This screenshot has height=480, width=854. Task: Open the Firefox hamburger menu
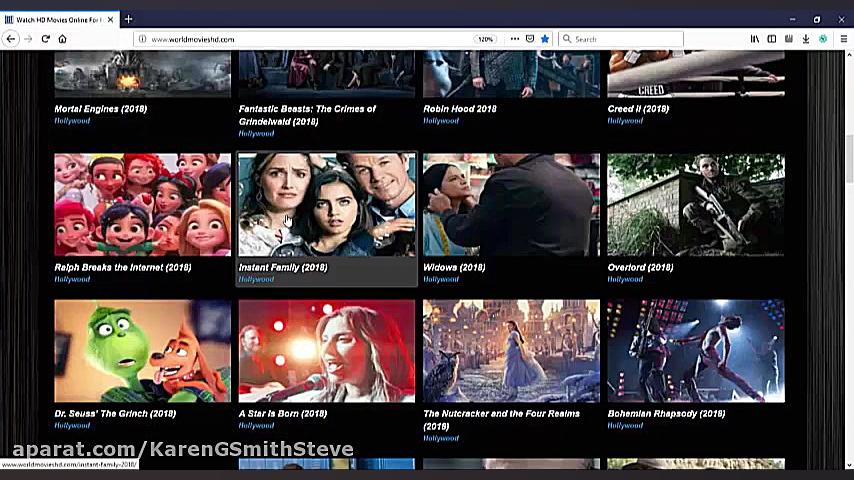coord(841,39)
